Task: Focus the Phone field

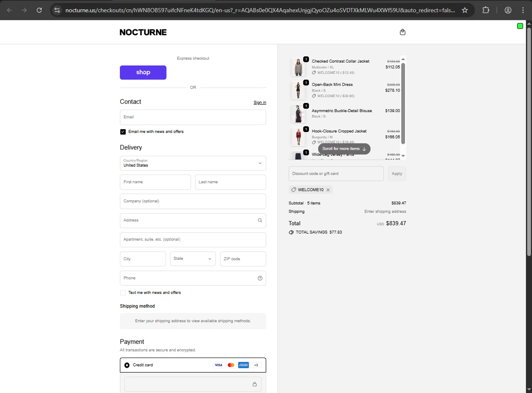Action: click(193, 278)
